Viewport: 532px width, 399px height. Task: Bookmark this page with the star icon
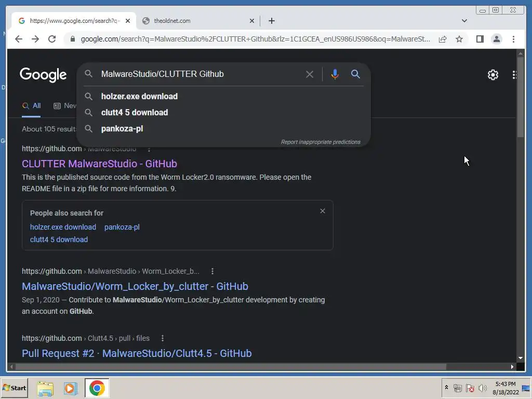459,39
